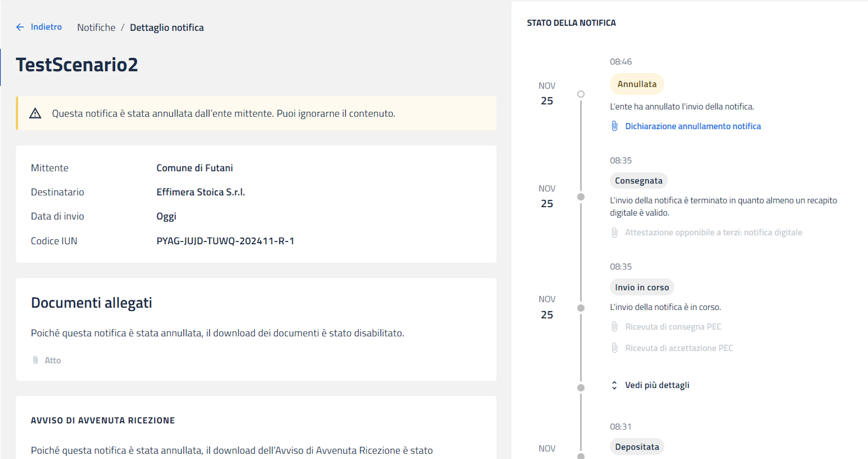Open Notifiche breadcrumb
The height and width of the screenshot is (459, 868).
(x=96, y=28)
